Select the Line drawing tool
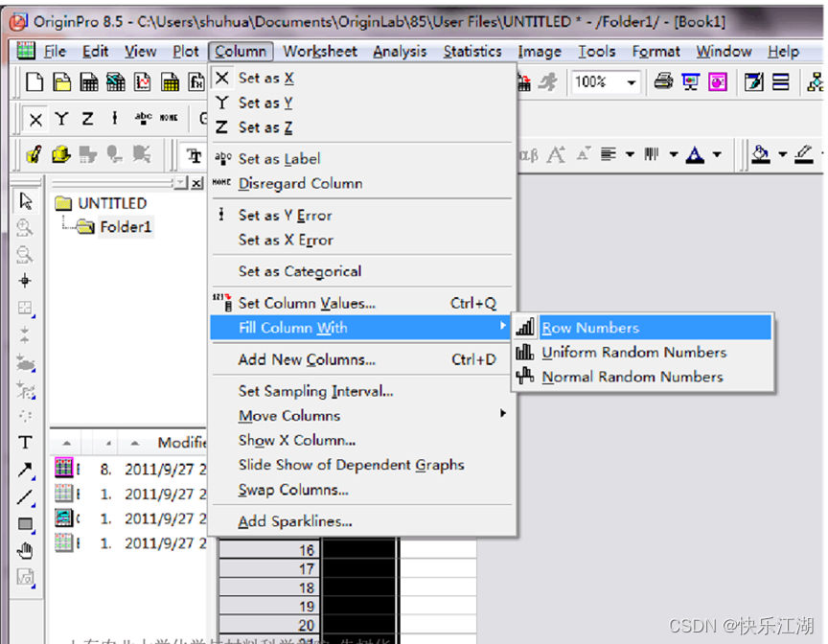The height and width of the screenshot is (644, 828). click(x=25, y=496)
